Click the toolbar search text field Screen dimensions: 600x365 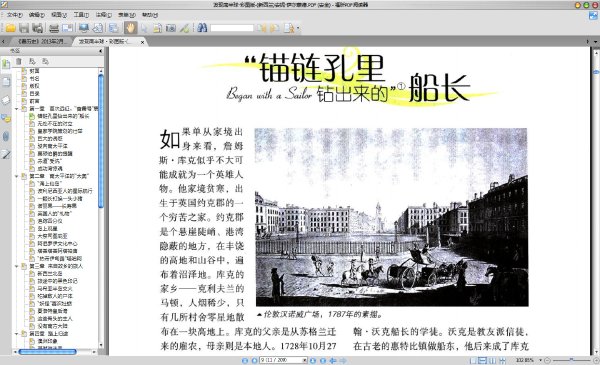coord(232,28)
